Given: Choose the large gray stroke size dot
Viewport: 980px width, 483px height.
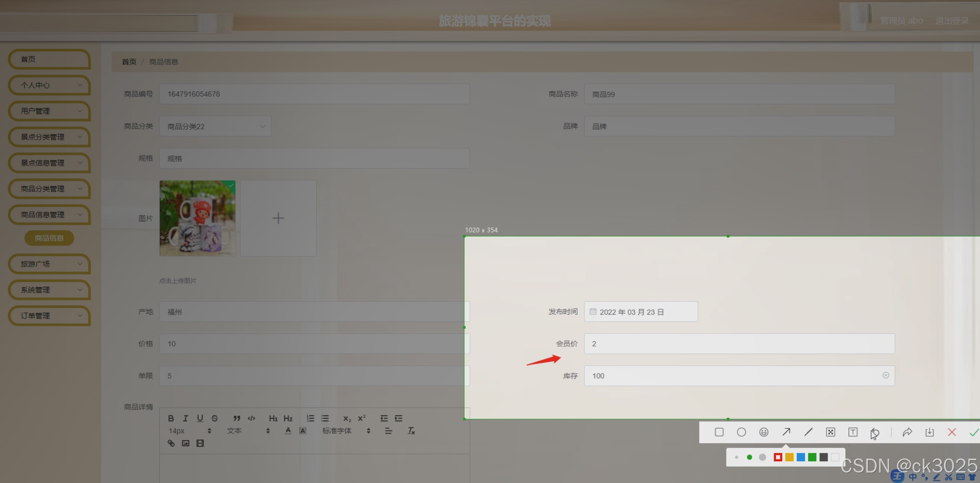Looking at the screenshot, I should tap(762, 457).
